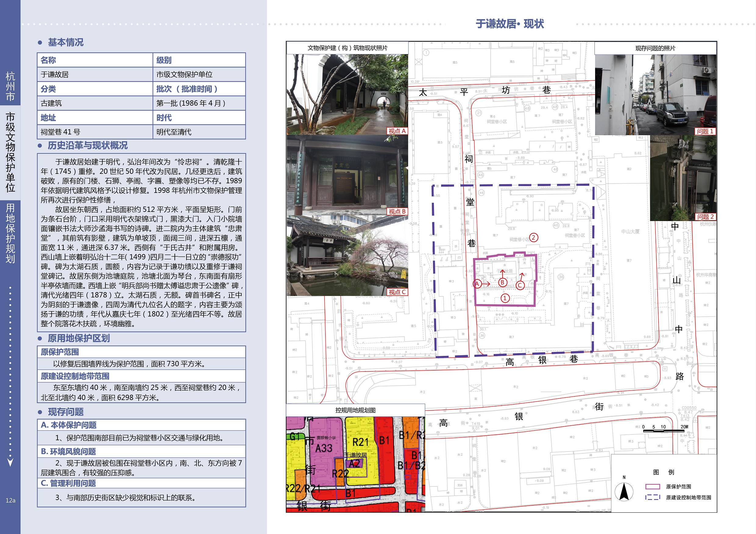Select the 市级文物保护单位 sidebar section
This screenshot has height=534, width=756.
click(x=10, y=152)
